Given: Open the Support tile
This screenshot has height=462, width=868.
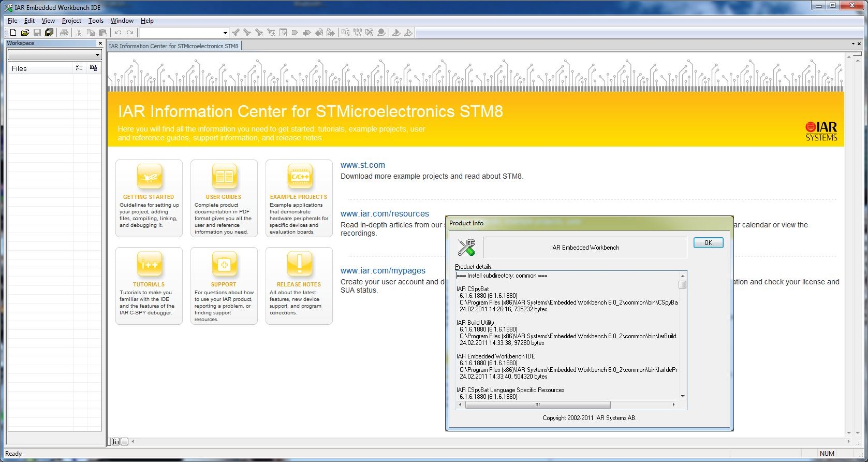Looking at the screenshot, I should 224,286.
